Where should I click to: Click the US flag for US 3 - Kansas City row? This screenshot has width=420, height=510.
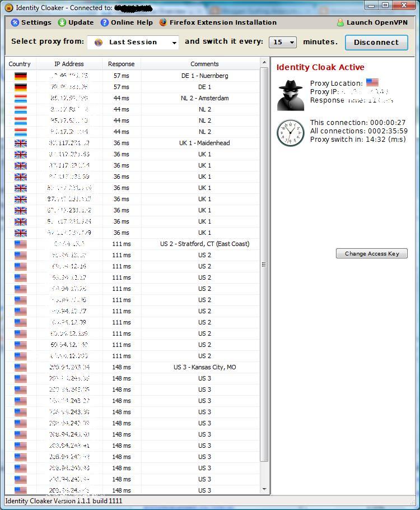(x=21, y=367)
